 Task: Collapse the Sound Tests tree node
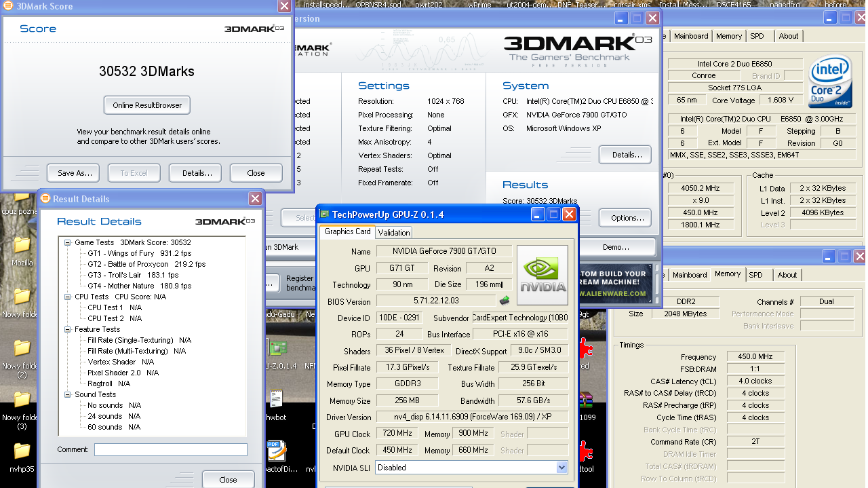[68, 394]
